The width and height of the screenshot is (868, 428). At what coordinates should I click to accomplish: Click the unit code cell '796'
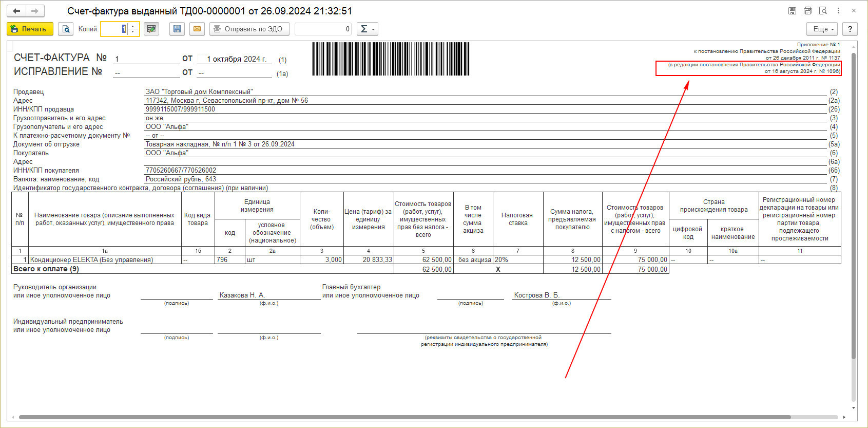(x=229, y=260)
